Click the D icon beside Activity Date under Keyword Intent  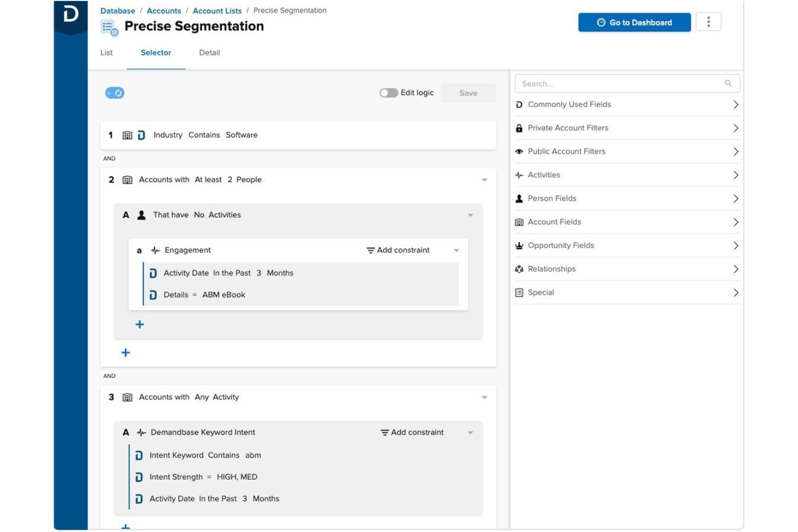(139, 499)
